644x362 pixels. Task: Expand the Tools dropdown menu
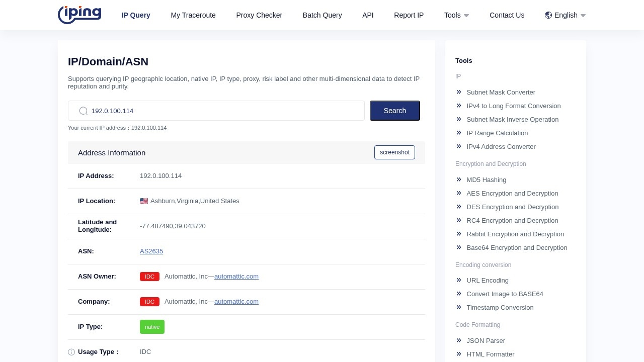pyautogui.click(x=456, y=15)
